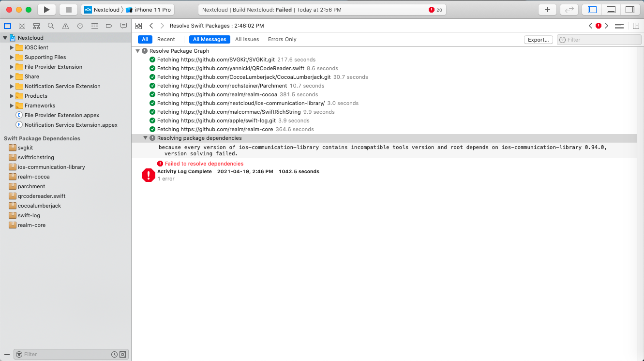
Task: Expand the File Provider Extension folder
Action: (12, 67)
